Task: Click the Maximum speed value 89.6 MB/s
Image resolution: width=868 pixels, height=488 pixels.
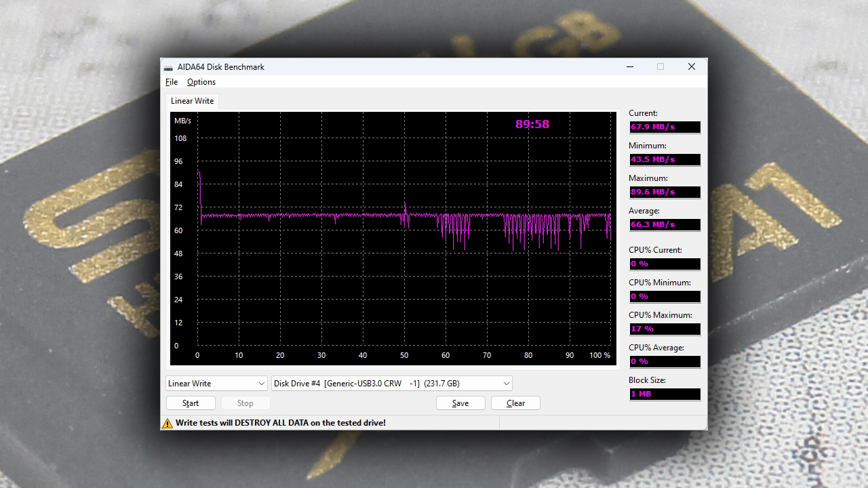Action: tap(665, 192)
